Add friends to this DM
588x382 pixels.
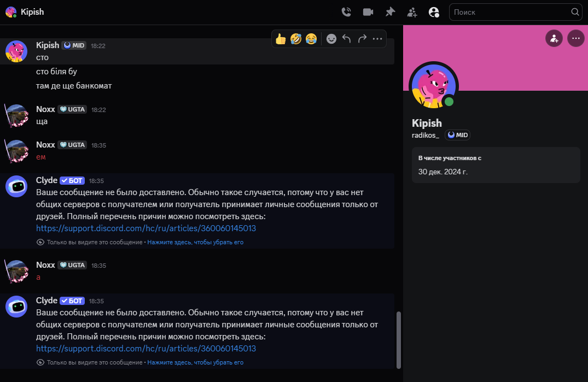[x=412, y=12]
